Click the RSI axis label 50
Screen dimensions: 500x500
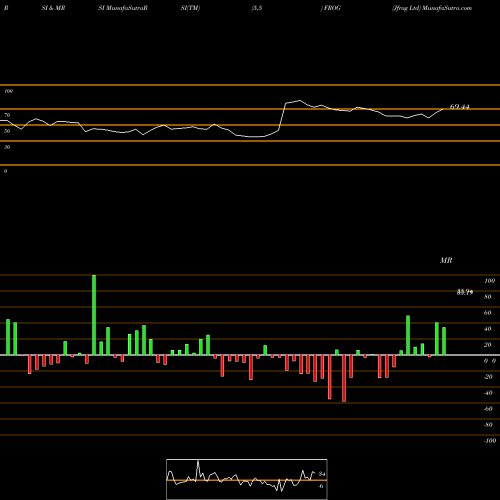pyautogui.click(x=7, y=131)
